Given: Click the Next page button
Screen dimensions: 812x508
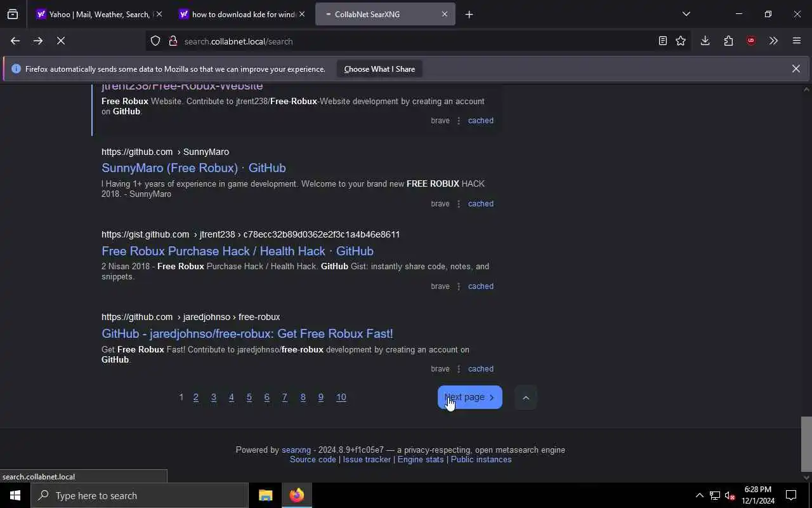Looking at the screenshot, I should point(470,398).
